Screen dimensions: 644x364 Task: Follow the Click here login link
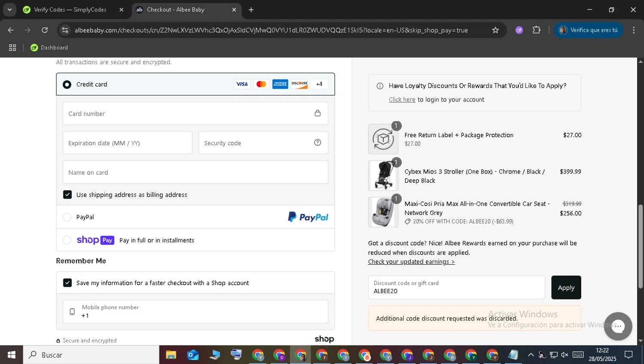click(402, 100)
